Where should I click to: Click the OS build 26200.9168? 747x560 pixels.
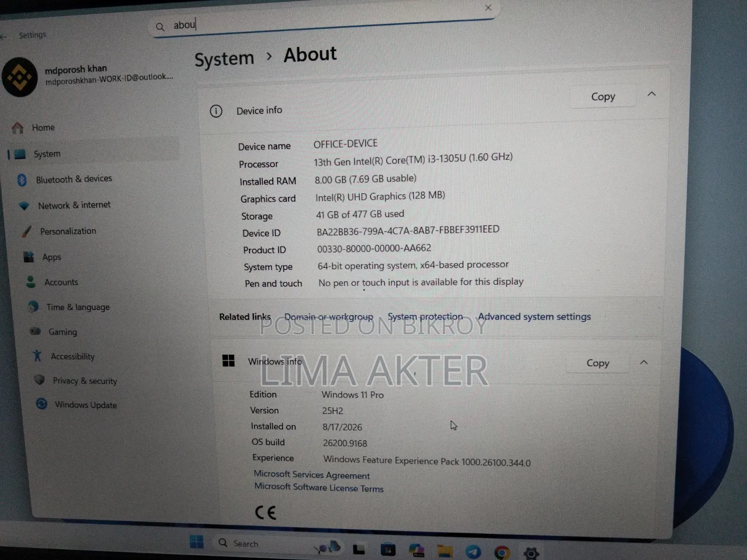pos(345,443)
